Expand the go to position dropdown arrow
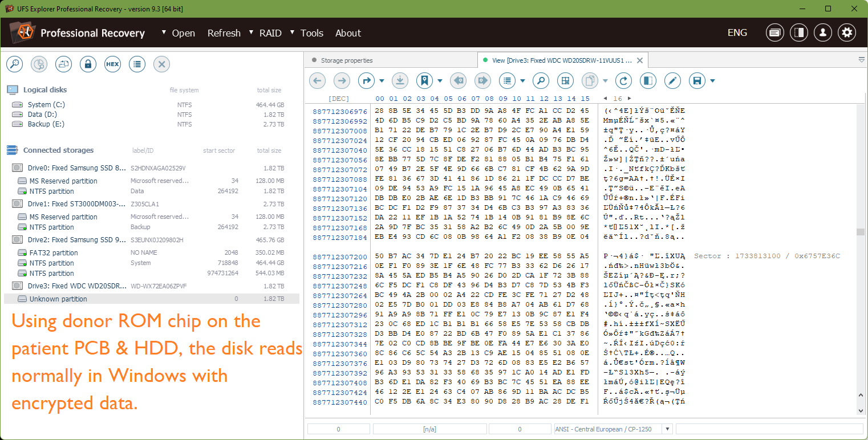The image size is (868, 440). [x=382, y=81]
